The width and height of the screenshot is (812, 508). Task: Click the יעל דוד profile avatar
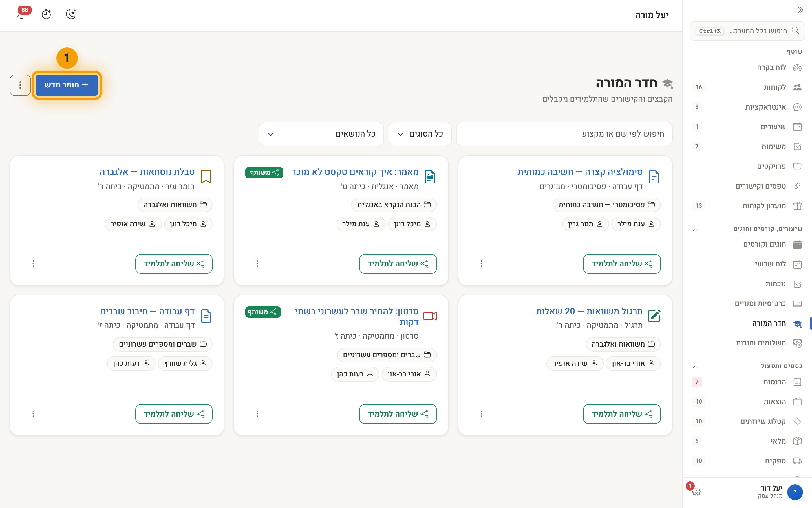(x=795, y=492)
